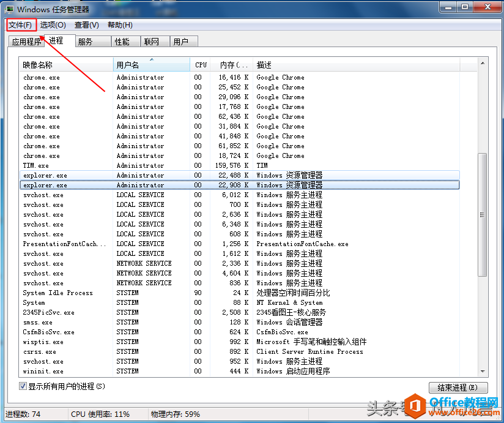Click the 物理内存: 59% status entry
The width and height of the screenshot is (504, 423).
click(176, 414)
